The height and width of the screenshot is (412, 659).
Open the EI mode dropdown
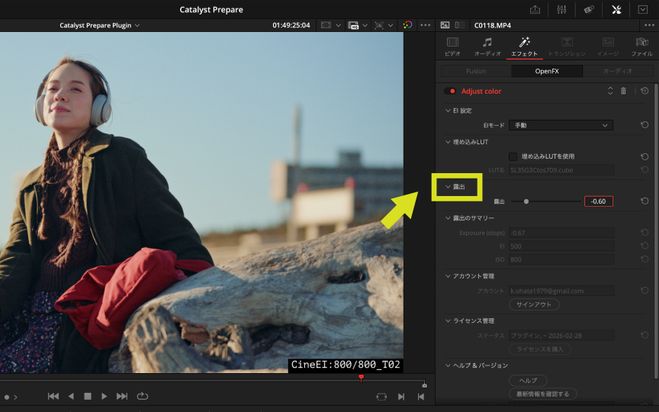pyautogui.click(x=561, y=125)
